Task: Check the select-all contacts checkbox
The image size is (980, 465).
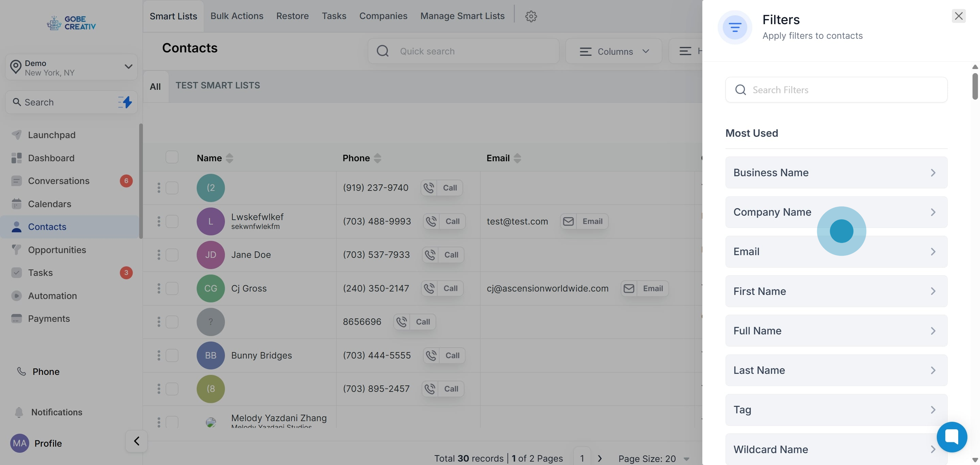Action: pyautogui.click(x=172, y=157)
